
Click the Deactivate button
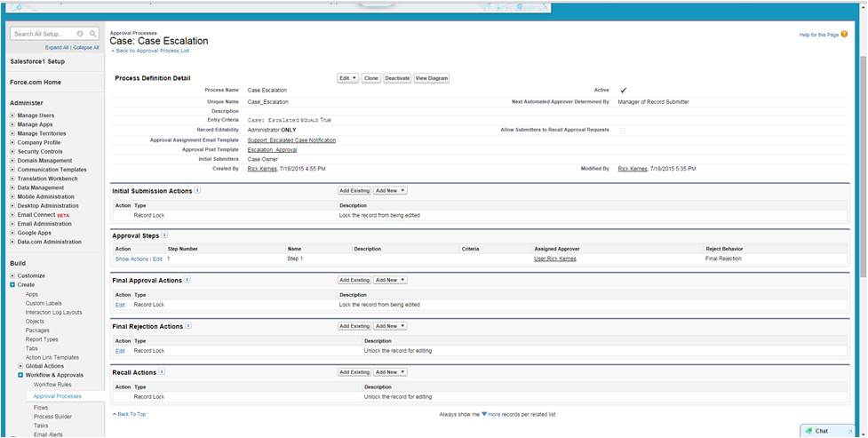point(397,78)
